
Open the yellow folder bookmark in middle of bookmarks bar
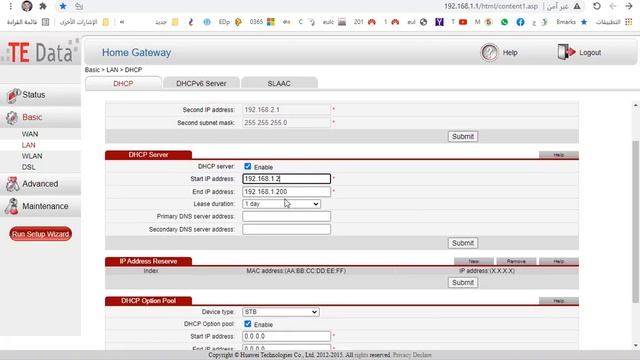point(175,22)
